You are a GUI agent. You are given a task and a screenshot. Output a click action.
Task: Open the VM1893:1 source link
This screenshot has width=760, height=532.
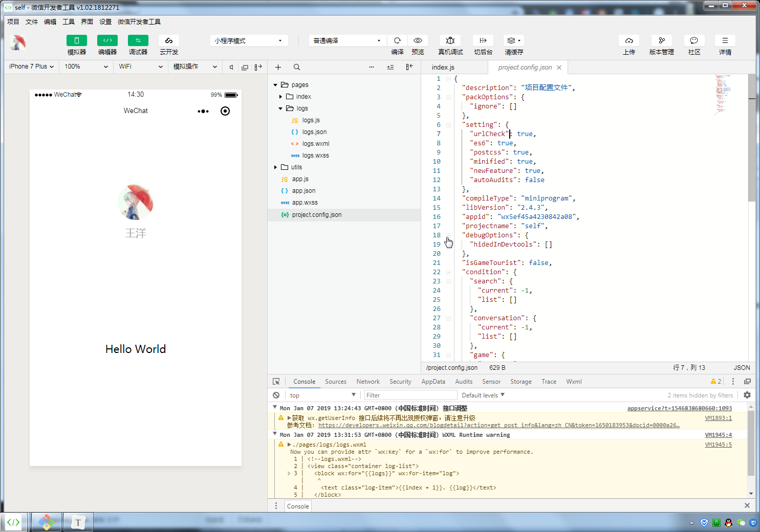coord(719,418)
